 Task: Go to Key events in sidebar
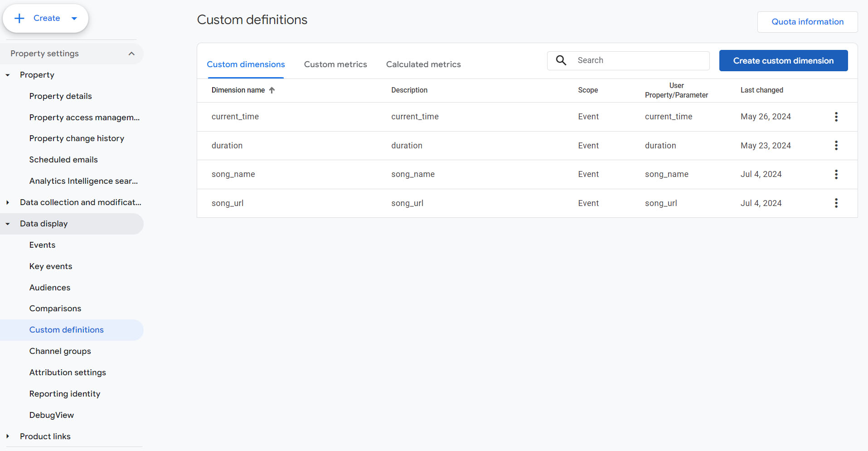pos(51,266)
